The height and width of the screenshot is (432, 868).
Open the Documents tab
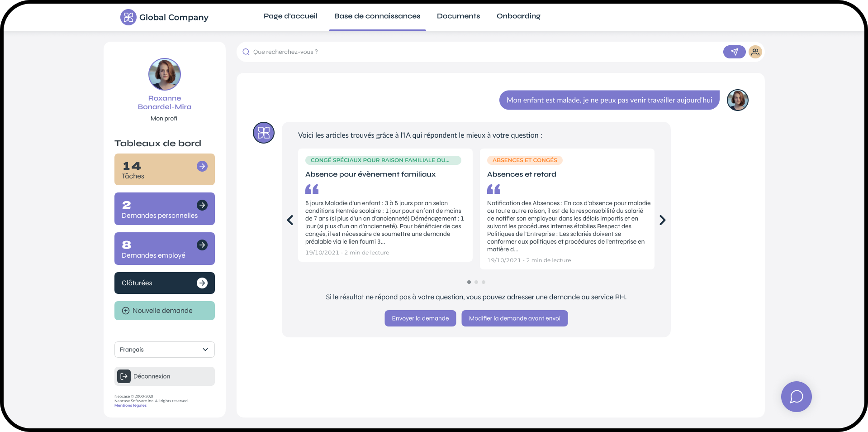(458, 16)
